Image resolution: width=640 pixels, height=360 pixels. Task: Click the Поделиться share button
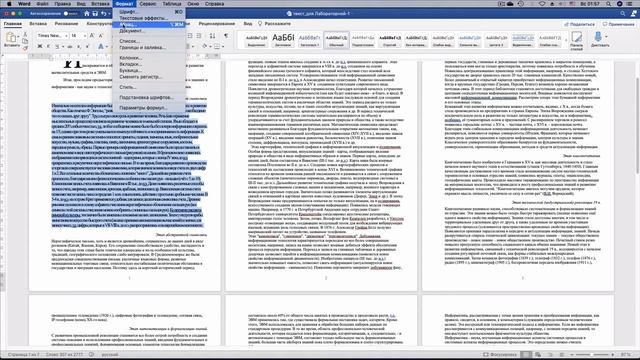579,24
